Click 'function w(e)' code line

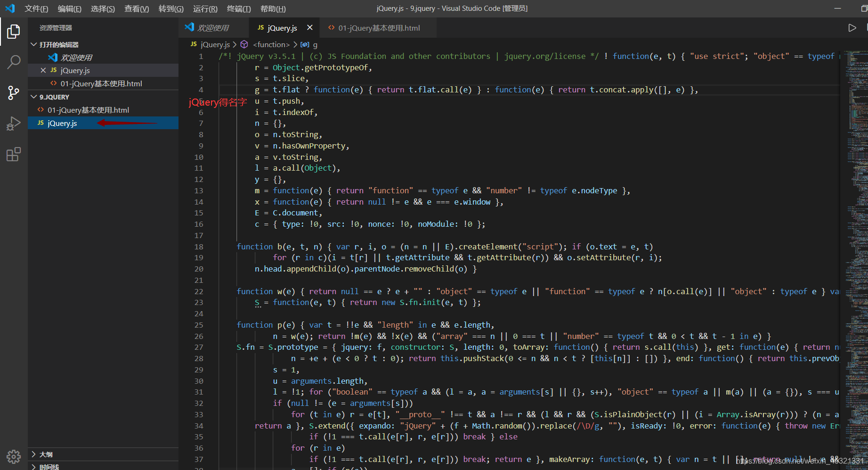click(537, 291)
